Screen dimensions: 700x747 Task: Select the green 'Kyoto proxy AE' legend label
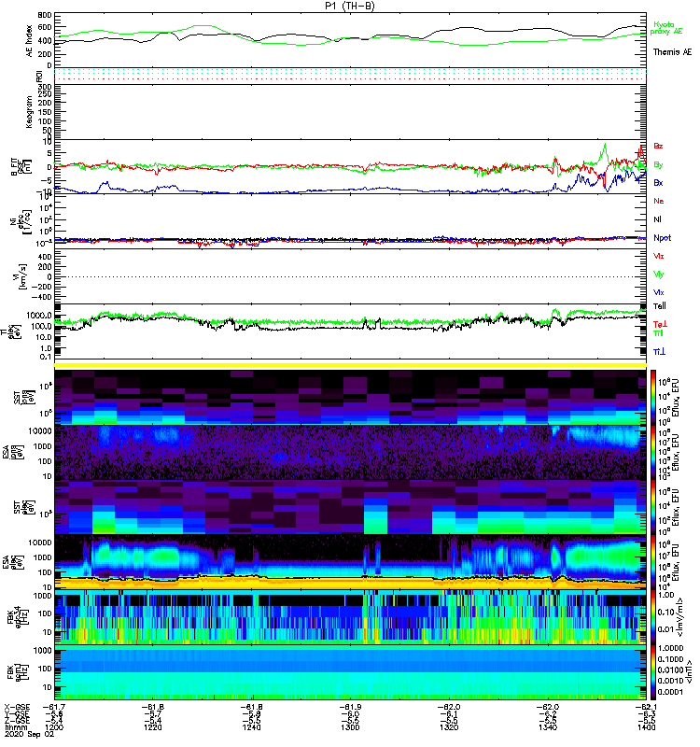tap(665, 28)
